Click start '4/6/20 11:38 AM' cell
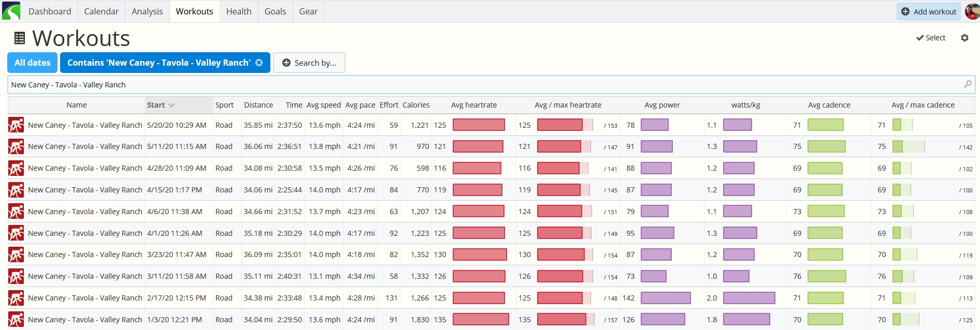Screen dimensions: 980x330 175,212
